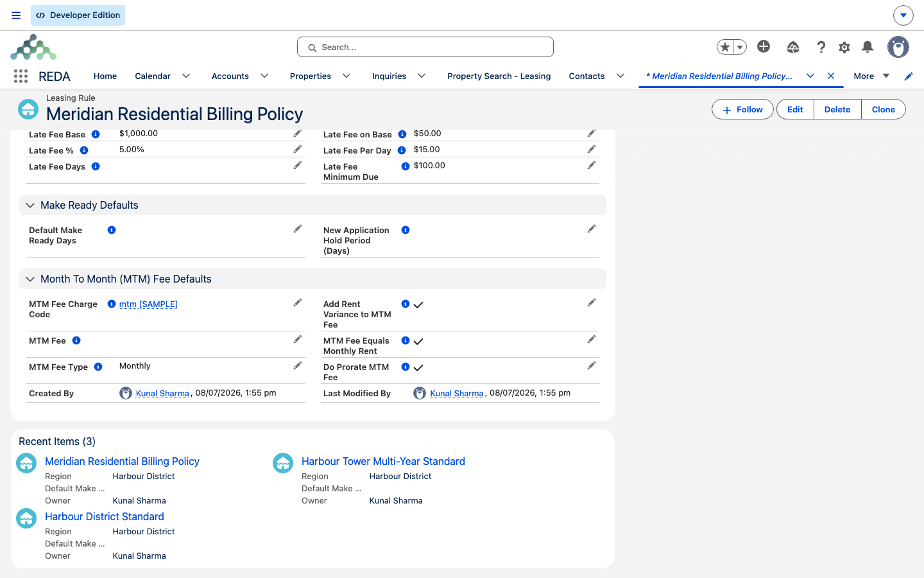Edit the MTM Fee Charge Code field
The height and width of the screenshot is (578, 924).
click(298, 302)
